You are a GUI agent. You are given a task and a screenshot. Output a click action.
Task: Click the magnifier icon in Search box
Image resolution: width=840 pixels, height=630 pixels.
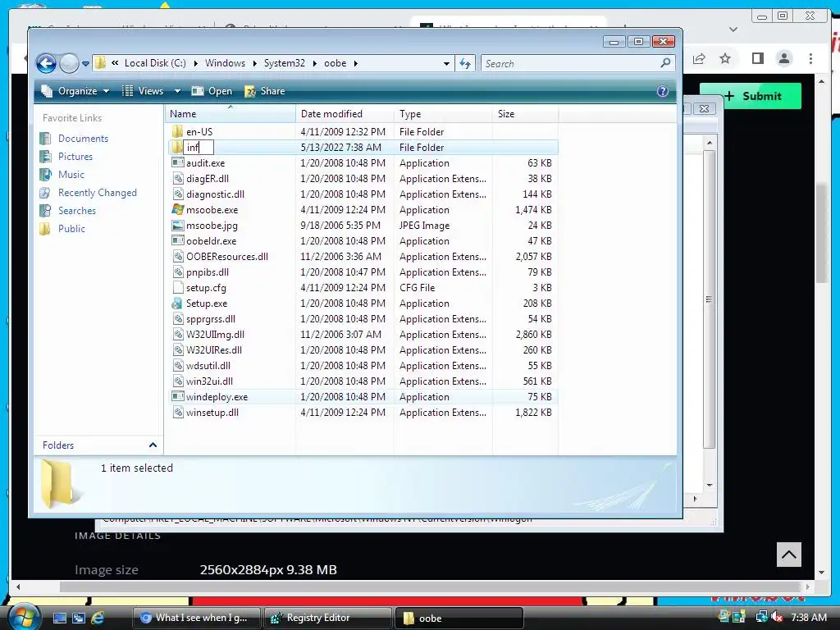pyautogui.click(x=665, y=63)
